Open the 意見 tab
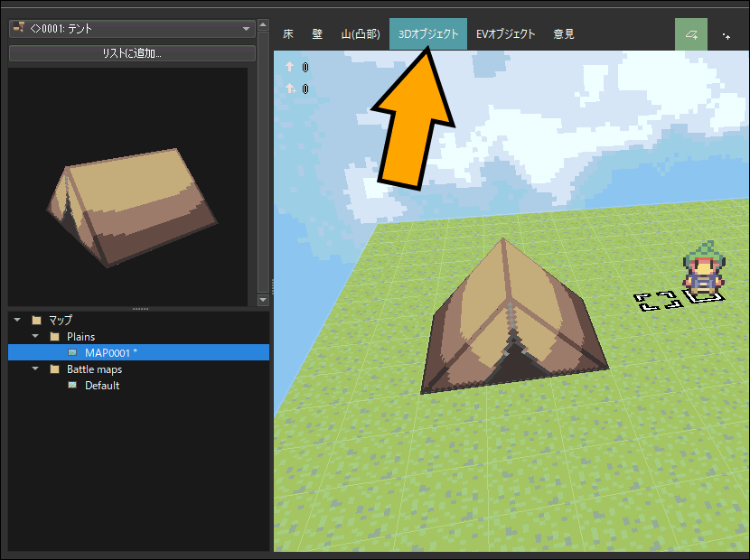Image resolution: width=750 pixels, height=560 pixels. pos(563,34)
